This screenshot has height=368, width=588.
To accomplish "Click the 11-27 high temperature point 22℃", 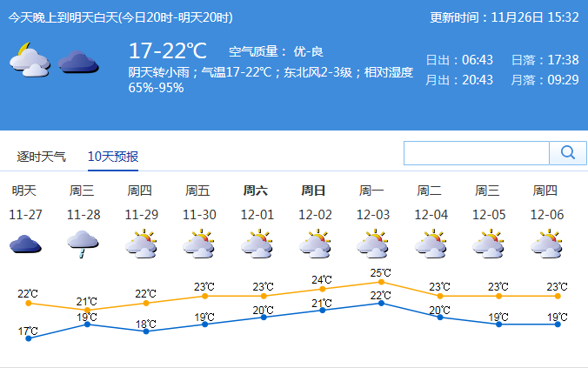I will (x=29, y=304).
